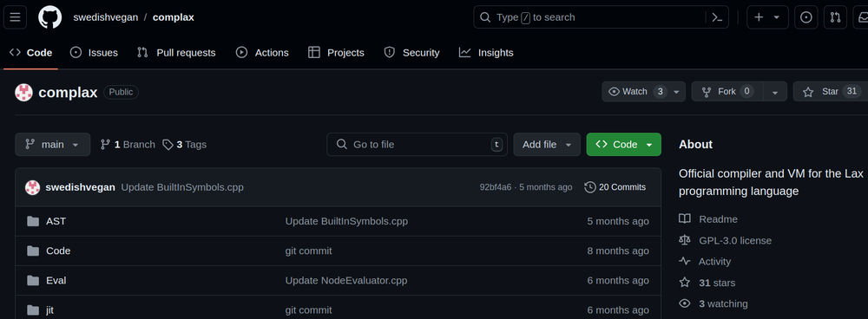Open the Code folder
The image size is (868, 319).
58,251
